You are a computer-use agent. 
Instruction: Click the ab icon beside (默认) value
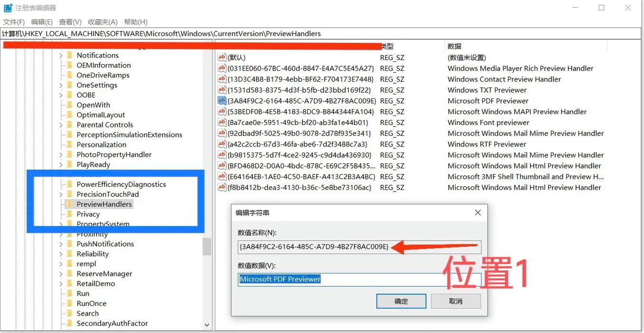[222, 57]
